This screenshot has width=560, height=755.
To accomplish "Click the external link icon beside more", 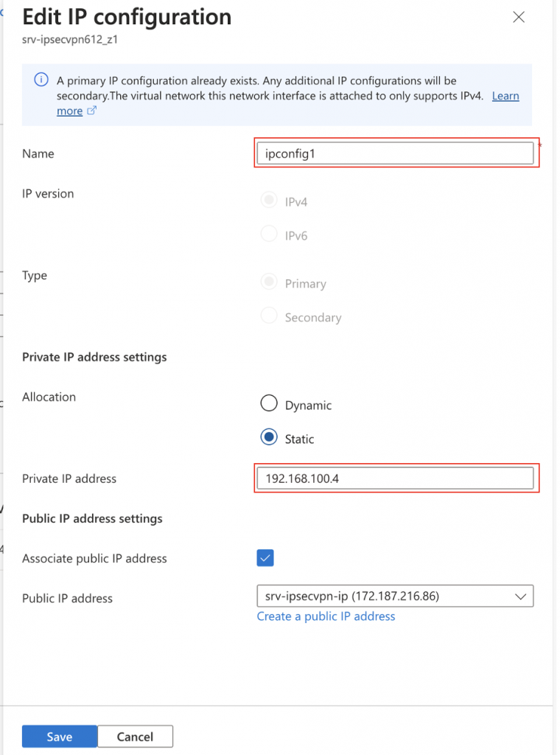I will [x=91, y=111].
